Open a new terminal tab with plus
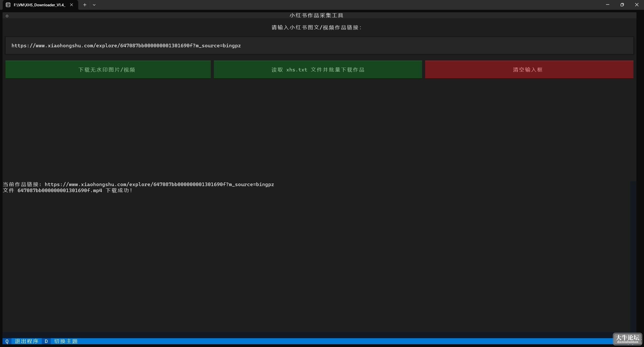Image resolution: width=644 pixels, height=347 pixels. 85,5
